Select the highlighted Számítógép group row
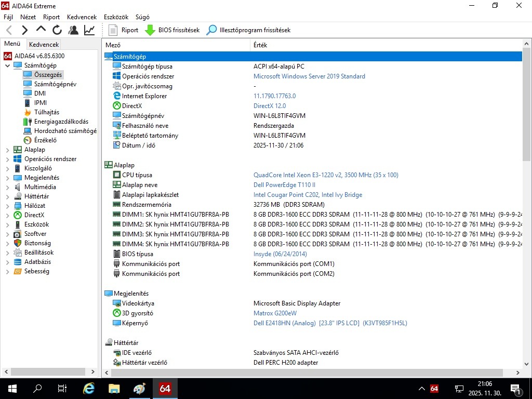The height and width of the screenshot is (399, 532). tap(313, 57)
